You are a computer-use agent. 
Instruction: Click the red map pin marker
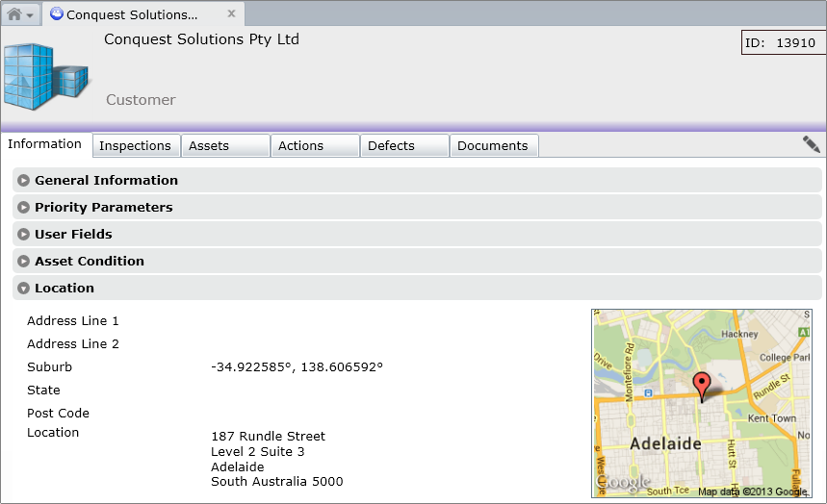702,386
